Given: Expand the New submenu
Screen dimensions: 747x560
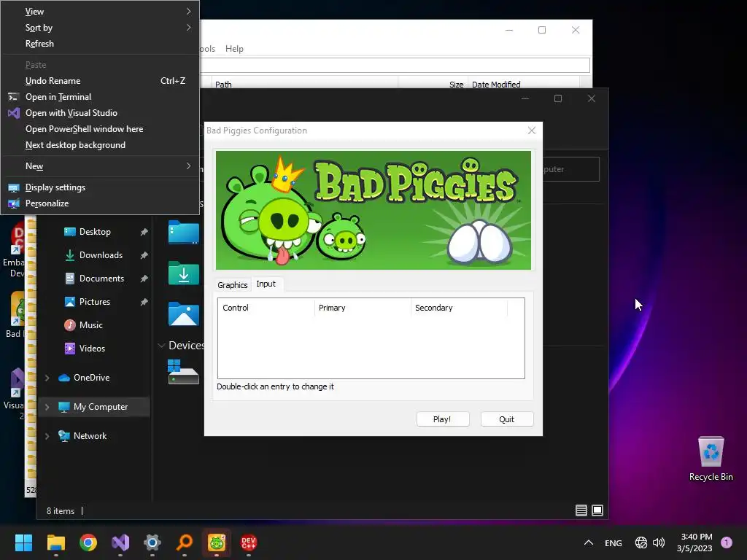Looking at the screenshot, I should click(x=99, y=166).
